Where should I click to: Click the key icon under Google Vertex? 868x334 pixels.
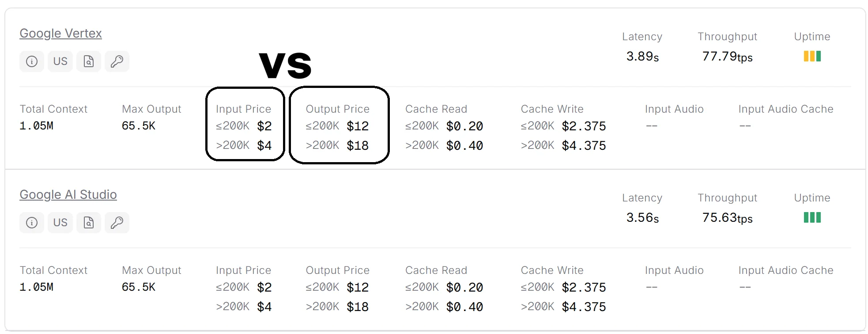point(117,61)
